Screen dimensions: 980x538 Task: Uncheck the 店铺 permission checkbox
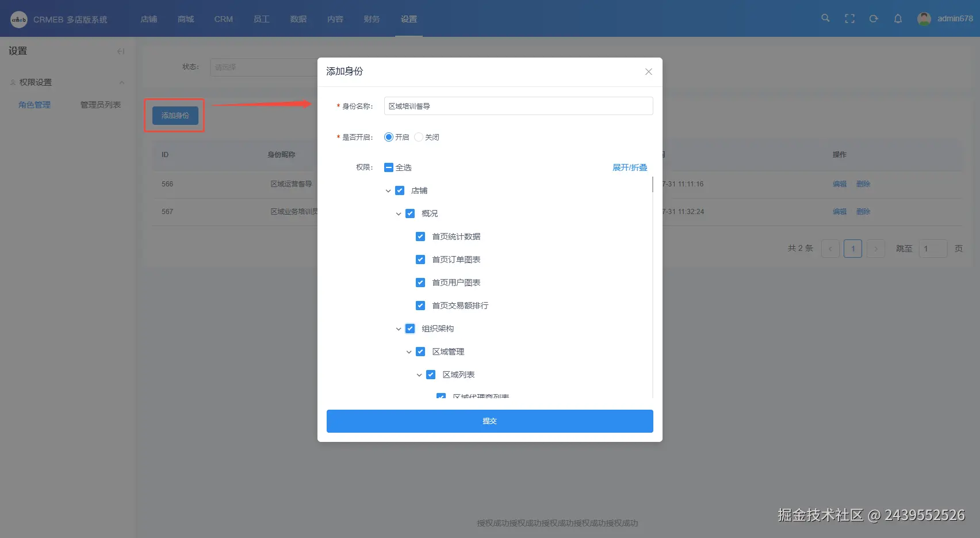[400, 190]
